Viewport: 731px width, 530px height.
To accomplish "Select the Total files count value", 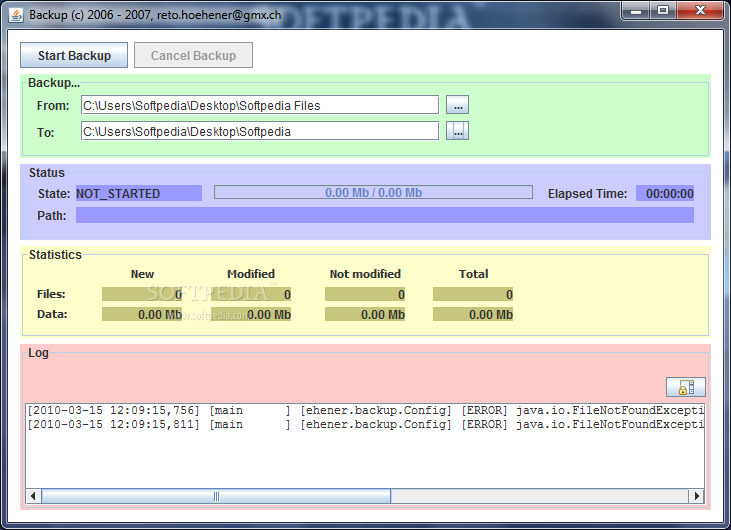I will click(473, 294).
